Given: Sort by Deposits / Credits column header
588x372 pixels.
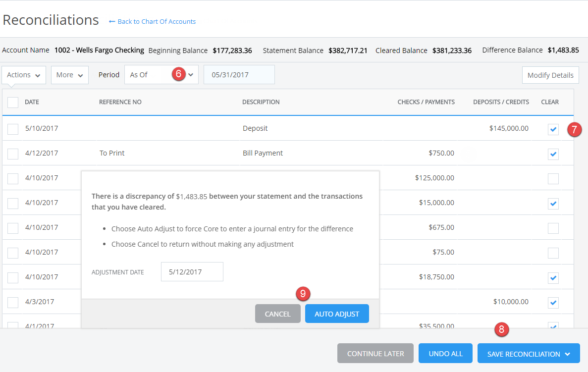Looking at the screenshot, I should click(x=501, y=102).
